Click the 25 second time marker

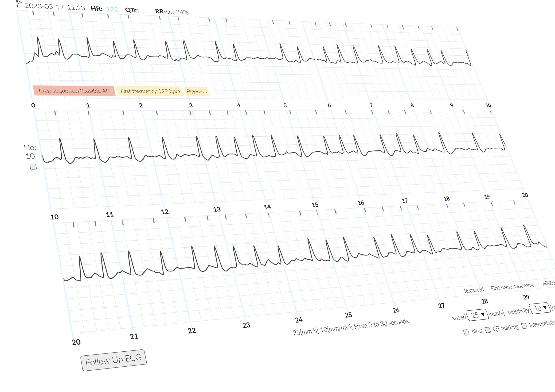348,315
